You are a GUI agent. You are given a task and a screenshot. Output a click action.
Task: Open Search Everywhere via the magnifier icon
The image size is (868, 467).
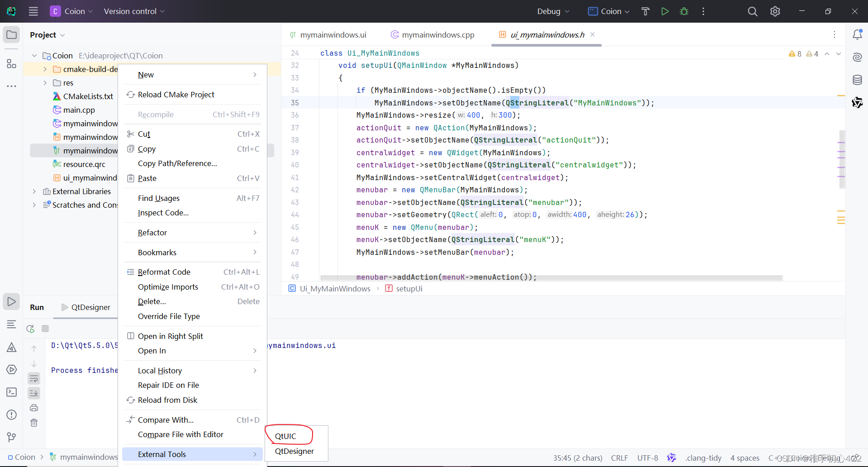pyautogui.click(x=752, y=11)
